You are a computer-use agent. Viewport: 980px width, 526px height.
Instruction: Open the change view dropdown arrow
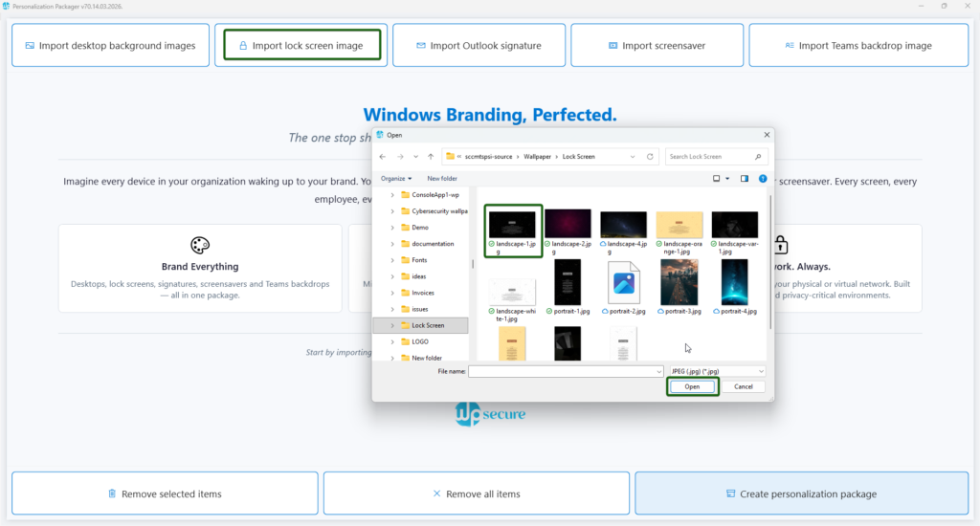pyautogui.click(x=728, y=178)
